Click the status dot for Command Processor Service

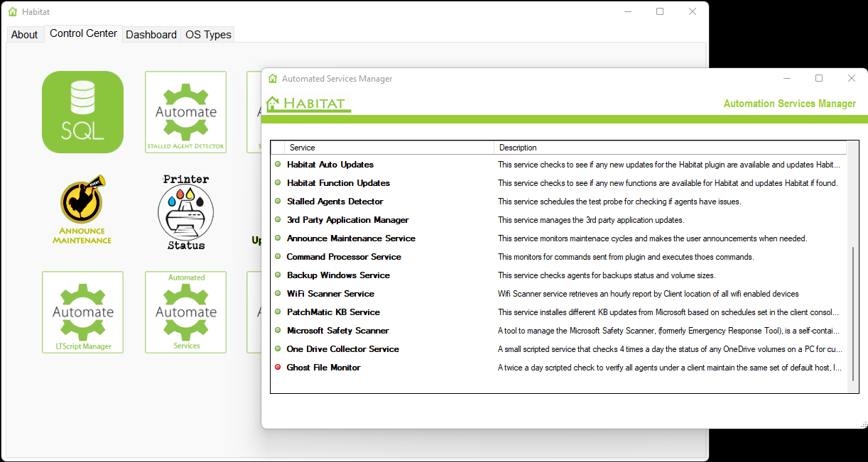(278, 257)
